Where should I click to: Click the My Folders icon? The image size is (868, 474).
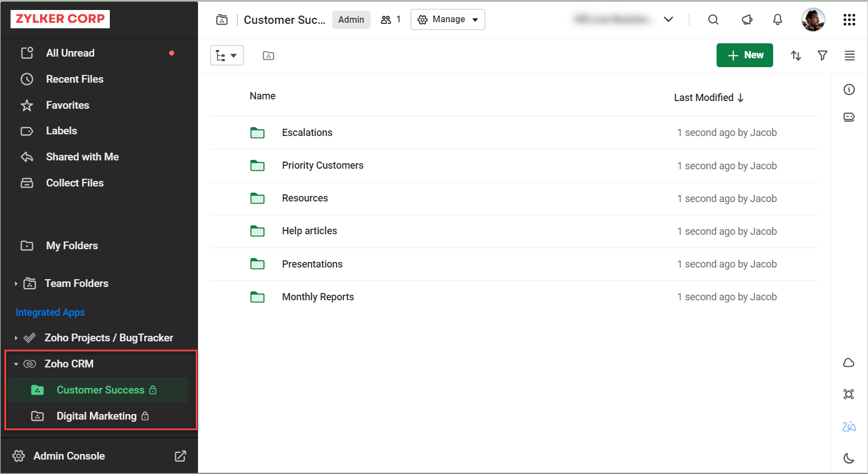coord(27,246)
